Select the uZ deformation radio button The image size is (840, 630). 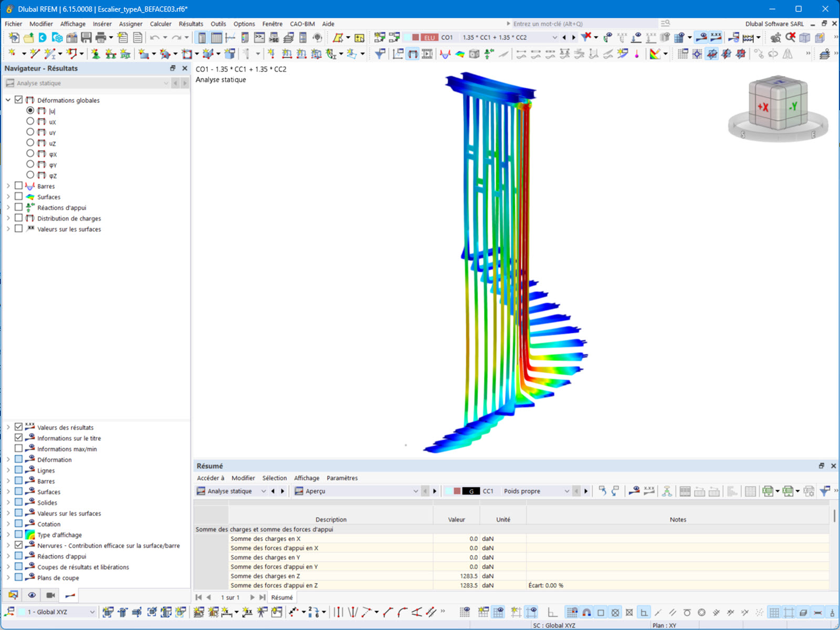30,143
